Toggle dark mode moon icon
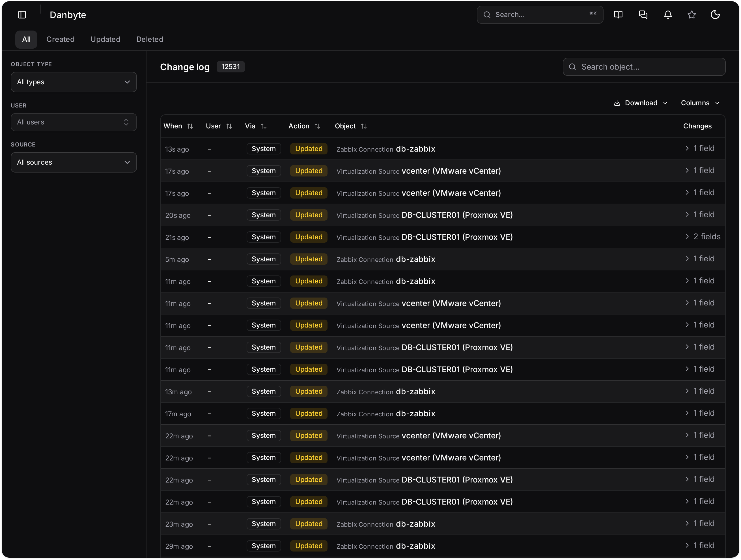 pyautogui.click(x=715, y=14)
